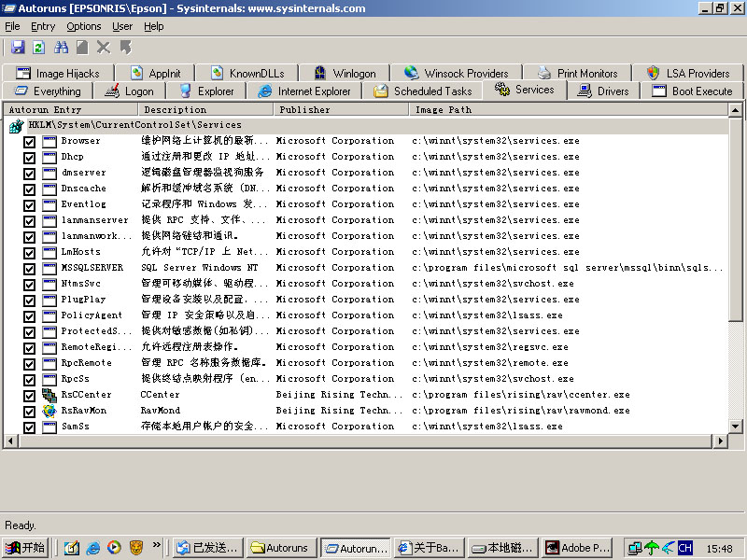This screenshot has width=747, height=560.
Task: Click the Rising lion shield quick launch icon
Action: pos(135,548)
